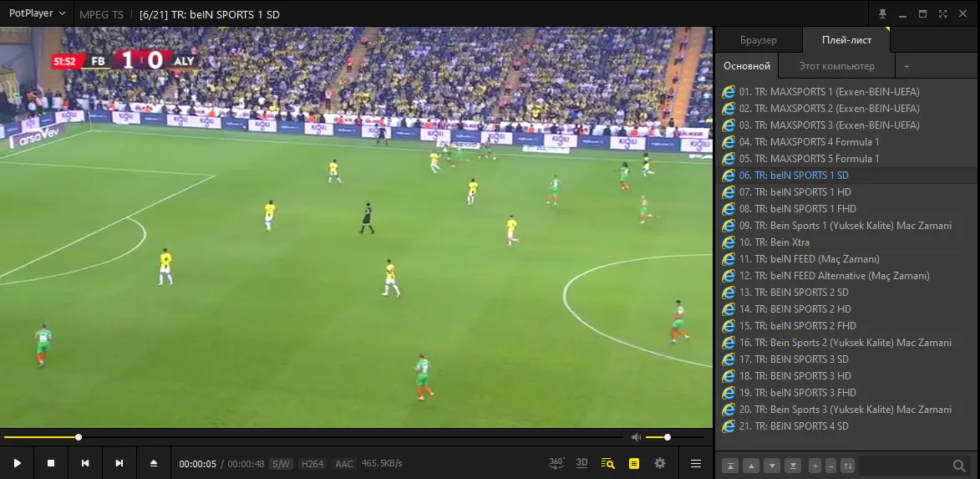Select 21. TR: BEIN SPORTS 4 SD
Image resolution: width=980 pixels, height=479 pixels.
click(x=845, y=425)
